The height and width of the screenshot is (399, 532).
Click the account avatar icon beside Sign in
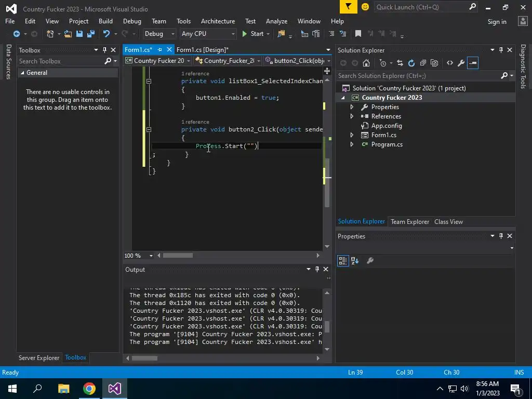[523, 21]
